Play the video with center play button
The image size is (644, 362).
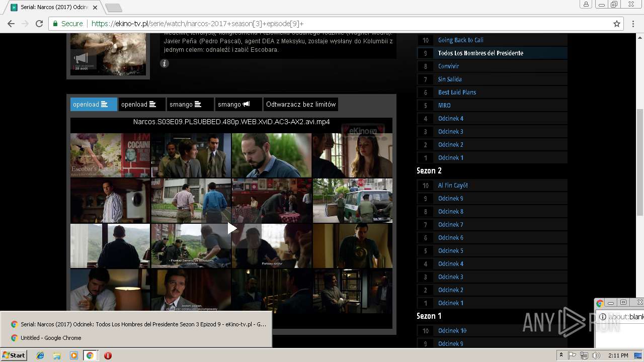pos(231,228)
